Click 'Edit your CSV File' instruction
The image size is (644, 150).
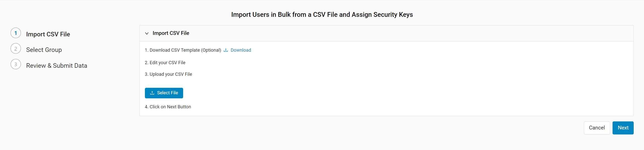click(168, 63)
